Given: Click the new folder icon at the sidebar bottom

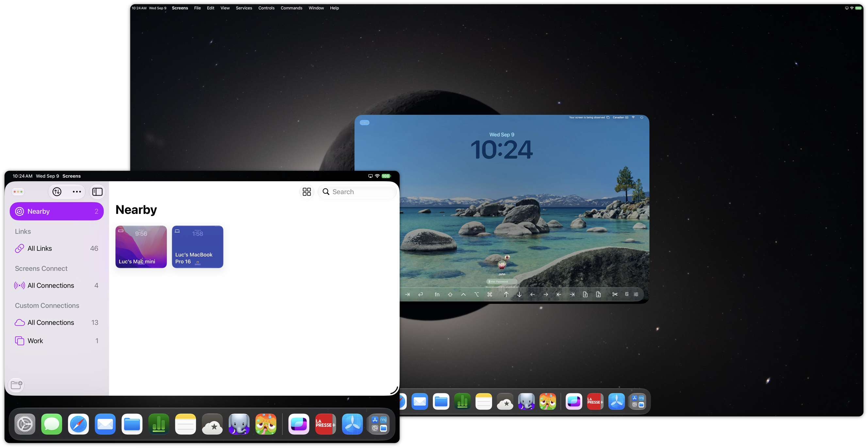Looking at the screenshot, I should click(x=17, y=385).
